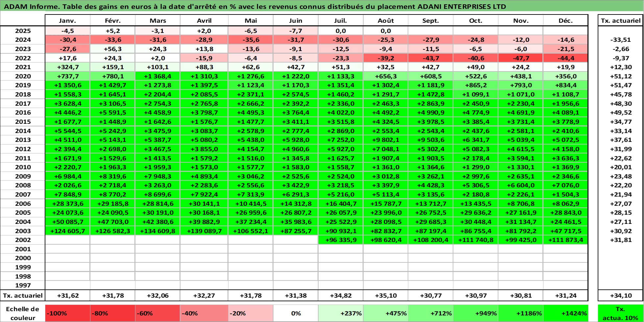This screenshot has height=322, width=644.
Task: Select the Août column header
Action: (x=386, y=20)
